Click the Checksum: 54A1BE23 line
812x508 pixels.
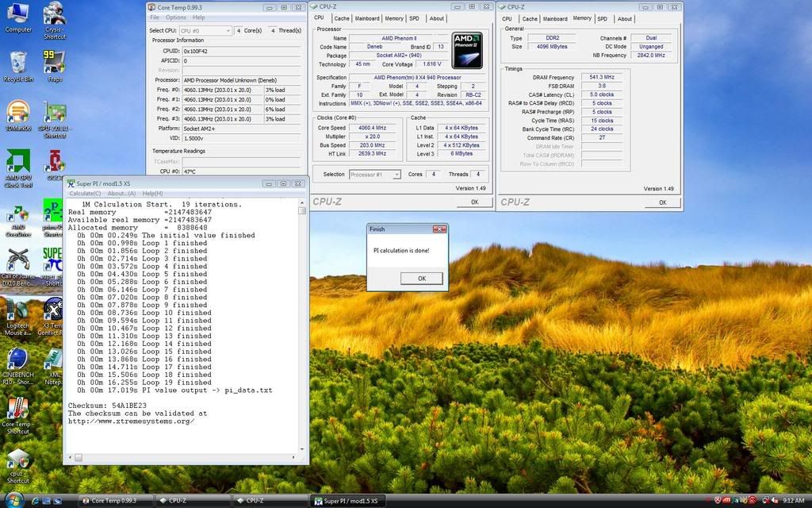coord(107,406)
